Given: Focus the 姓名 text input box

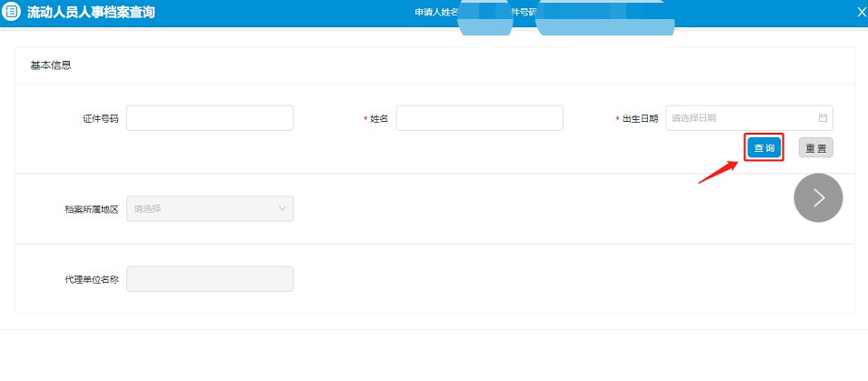Looking at the screenshot, I should [x=479, y=118].
